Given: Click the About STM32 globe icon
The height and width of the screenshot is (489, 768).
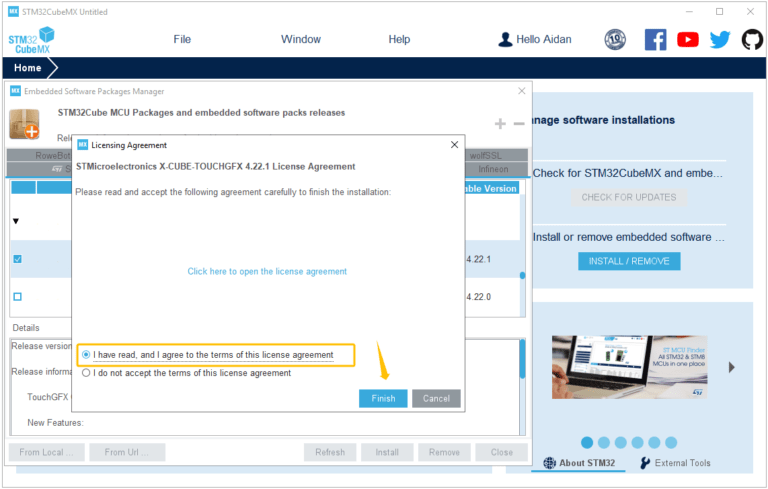Looking at the screenshot, I should [x=550, y=463].
